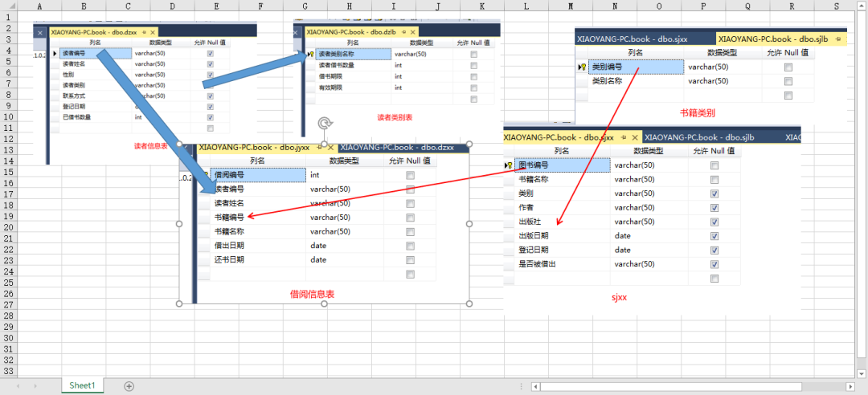Click the Null checkbox for 类别名称 row

pyautogui.click(x=788, y=81)
